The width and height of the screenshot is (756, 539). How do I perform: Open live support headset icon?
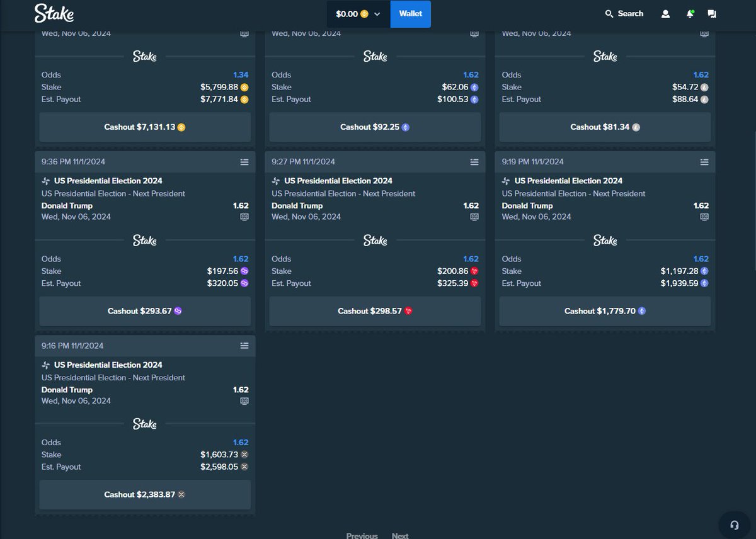[x=735, y=525]
